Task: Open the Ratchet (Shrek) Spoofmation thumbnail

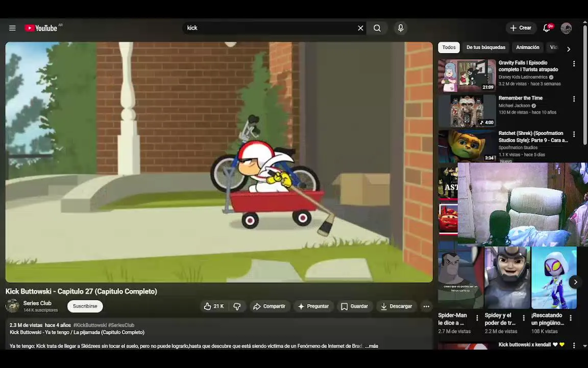Action: click(x=467, y=146)
